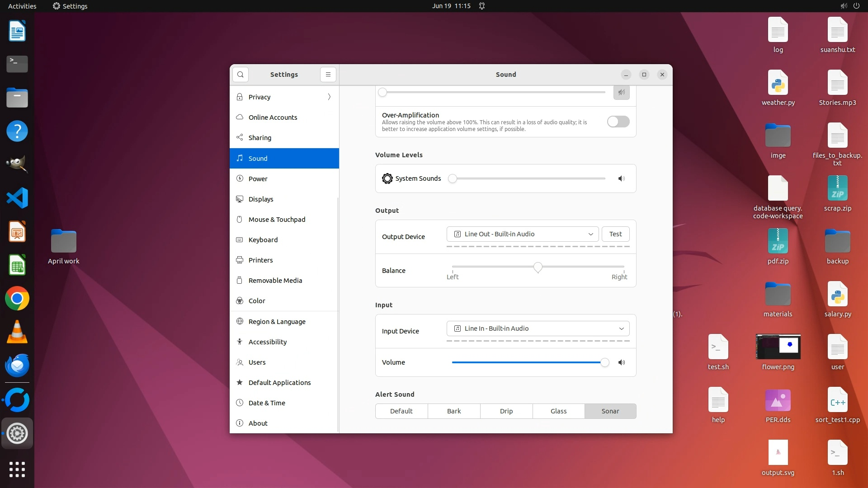Viewport: 868px width, 488px height.
Task: Open the Keyboard settings panel
Action: (263, 240)
